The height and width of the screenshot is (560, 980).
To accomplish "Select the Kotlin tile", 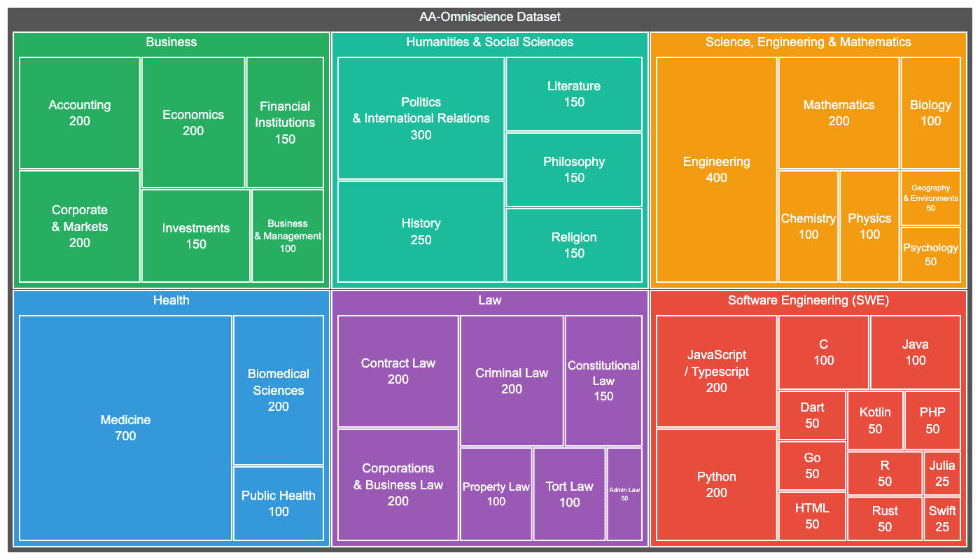I will coord(875,420).
